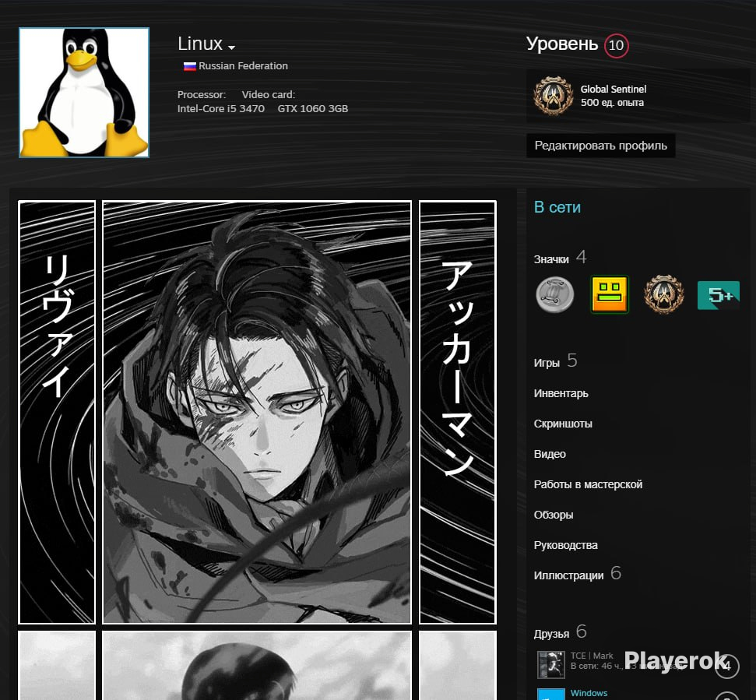756x700 pixels.
Task: Open Иллюстрации artwork link
Action: [568, 575]
